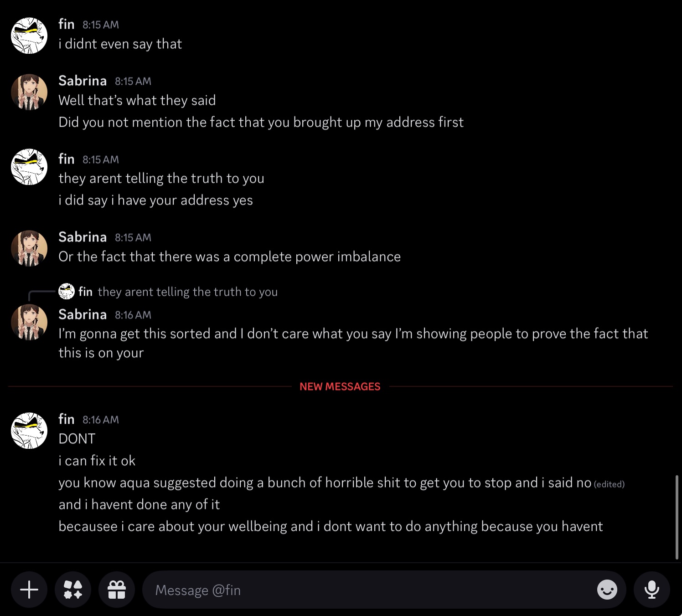This screenshot has width=682, height=616.
Task: Click Sabrina's avatar beside 'Well that's what they said'
Action: click(x=29, y=92)
